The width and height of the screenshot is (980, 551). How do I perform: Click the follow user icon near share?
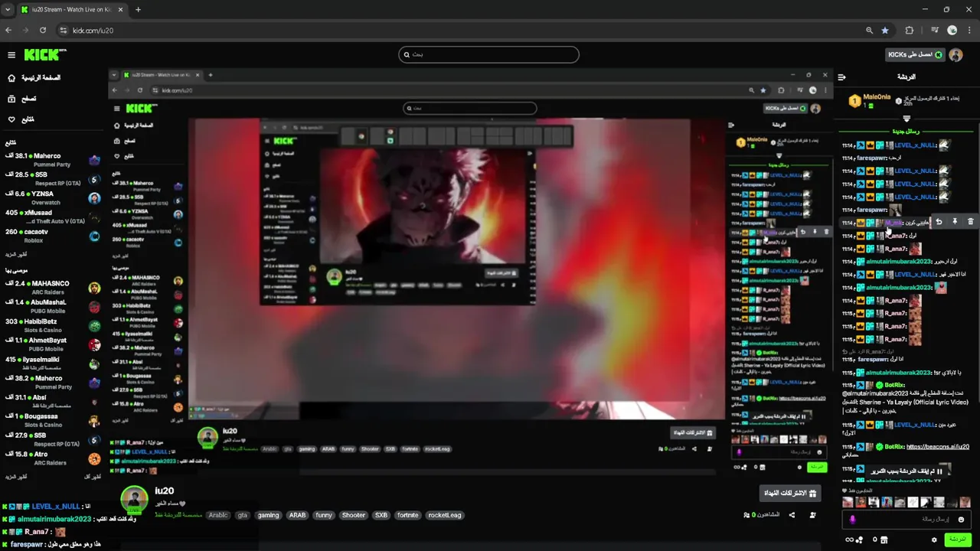tap(813, 515)
